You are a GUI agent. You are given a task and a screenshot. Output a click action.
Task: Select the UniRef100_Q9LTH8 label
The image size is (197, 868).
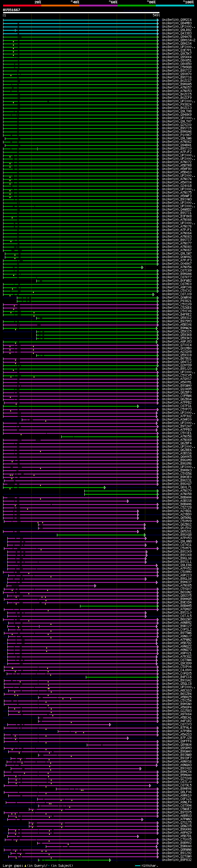[x=177, y=111]
